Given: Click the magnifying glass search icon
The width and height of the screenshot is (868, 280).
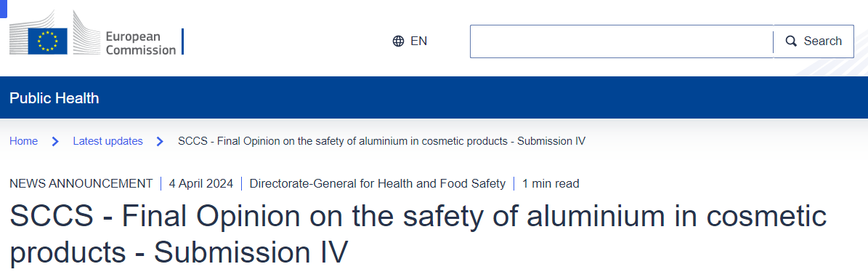Looking at the screenshot, I should point(792,41).
